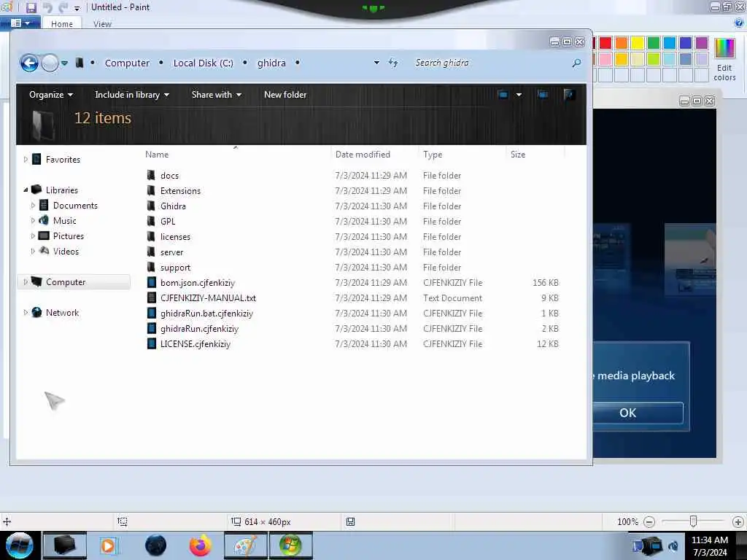Image resolution: width=747 pixels, height=560 pixels.
Task: Sort by Date modified column header
Action: click(363, 155)
